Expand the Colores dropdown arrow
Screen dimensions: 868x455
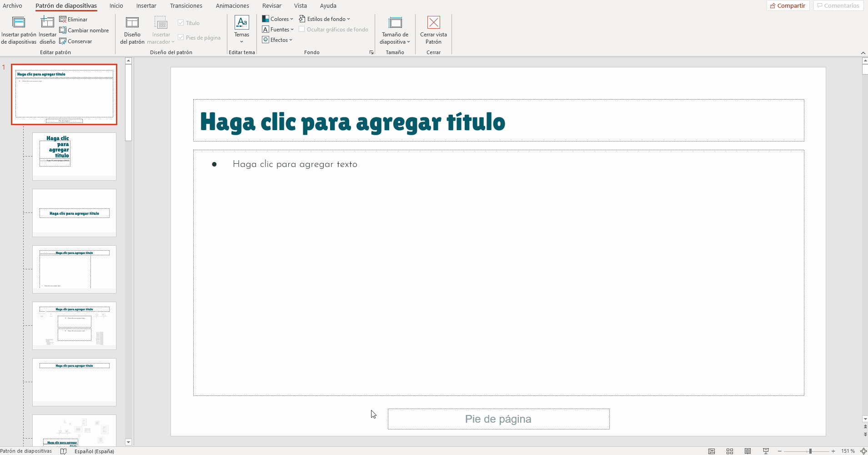291,19
